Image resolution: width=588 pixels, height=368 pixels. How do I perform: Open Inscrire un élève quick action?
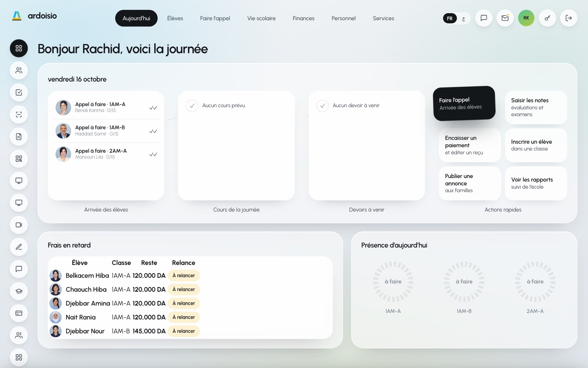click(x=536, y=145)
